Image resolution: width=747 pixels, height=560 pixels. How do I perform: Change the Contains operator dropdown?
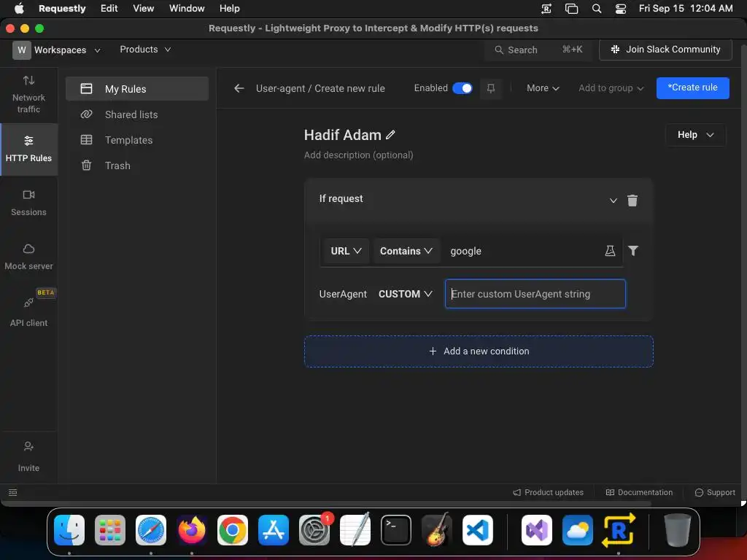pos(406,251)
